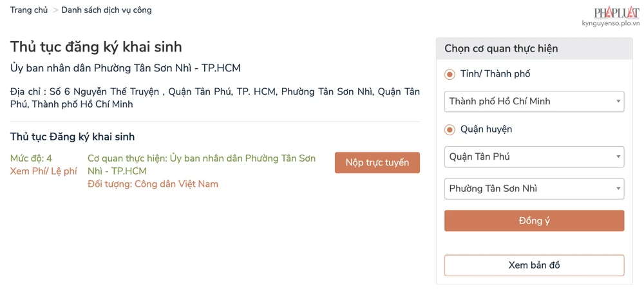Open the Phường Tân Sơn Nhì dropdown
The image size is (644, 293).
tap(534, 189)
